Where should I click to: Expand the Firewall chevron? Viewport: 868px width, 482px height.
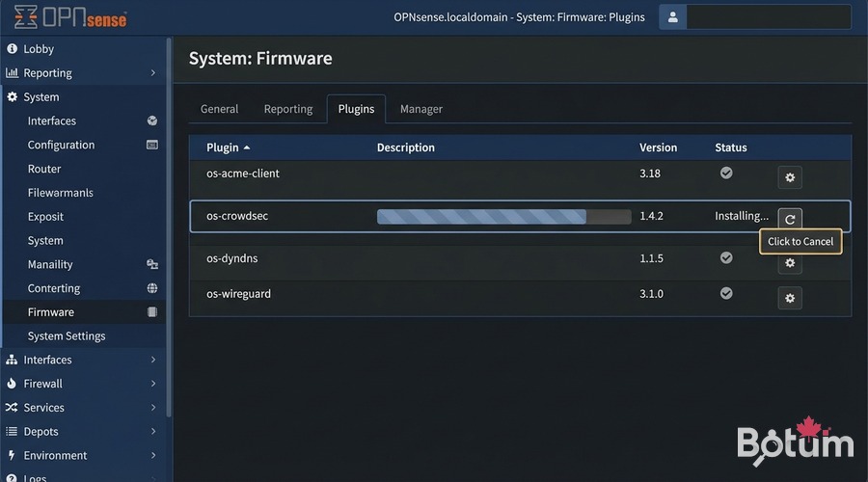tap(152, 383)
